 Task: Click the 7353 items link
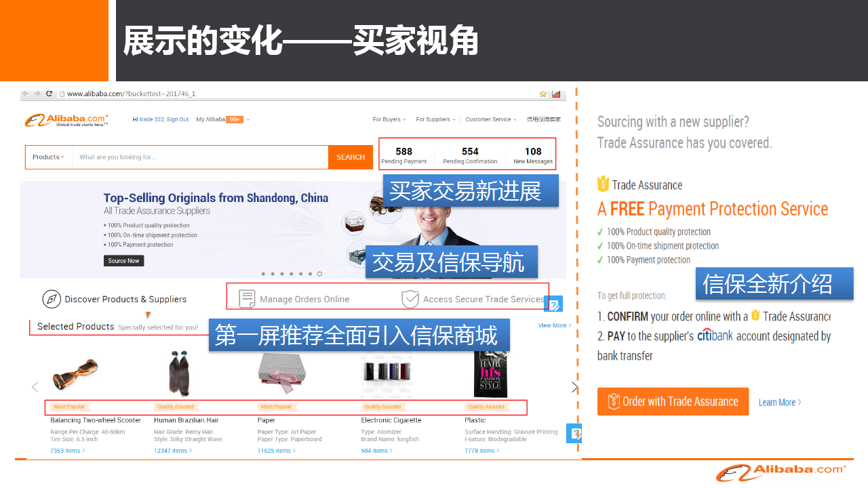pyautogui.click(x=67, y=451)
